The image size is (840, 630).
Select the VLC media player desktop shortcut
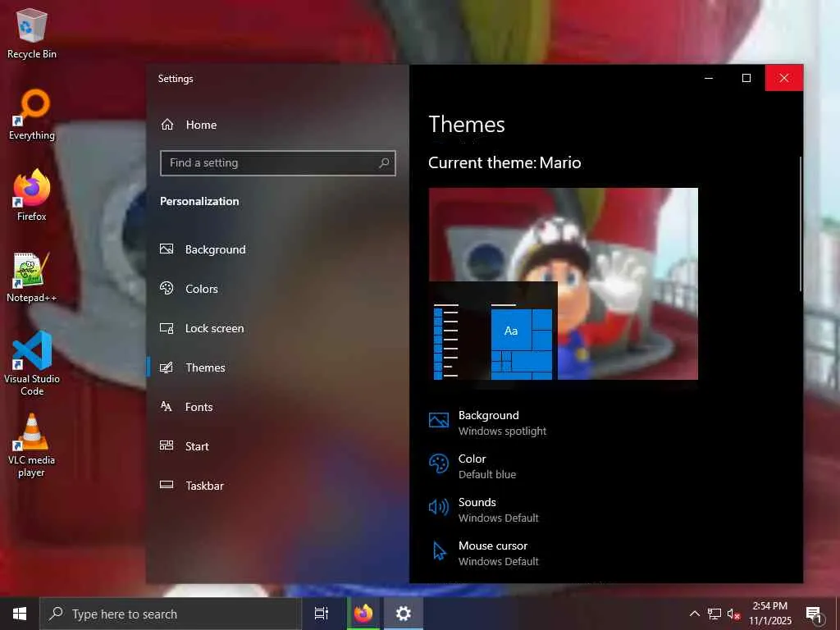(32, 445)
